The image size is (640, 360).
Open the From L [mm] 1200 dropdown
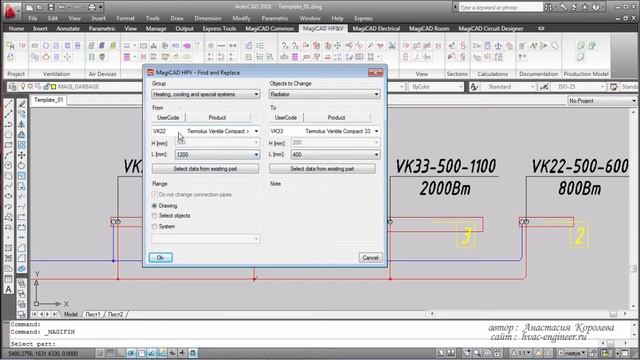pos(217,155)
